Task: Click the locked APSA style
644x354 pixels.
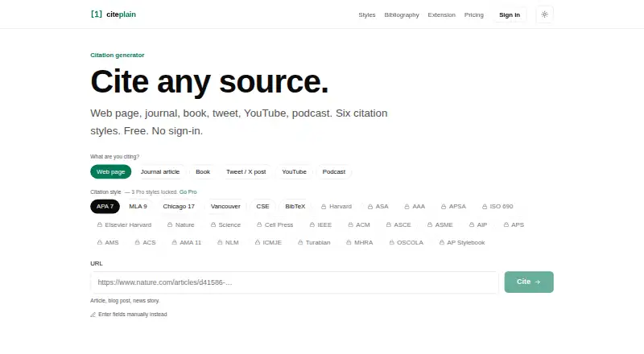Action: click(453, 207)
